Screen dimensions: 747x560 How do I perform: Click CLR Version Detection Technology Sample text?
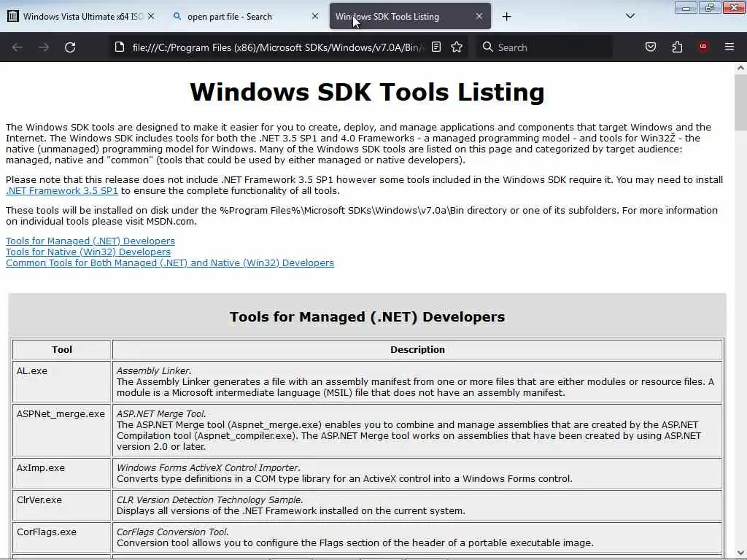coord(209,500)
